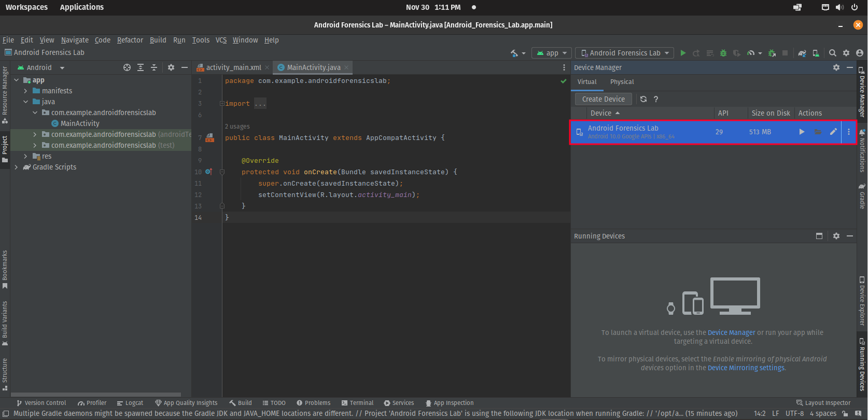
Task: Open more actions menu for Android Forensics Lab device
Action: coord(849,132)
